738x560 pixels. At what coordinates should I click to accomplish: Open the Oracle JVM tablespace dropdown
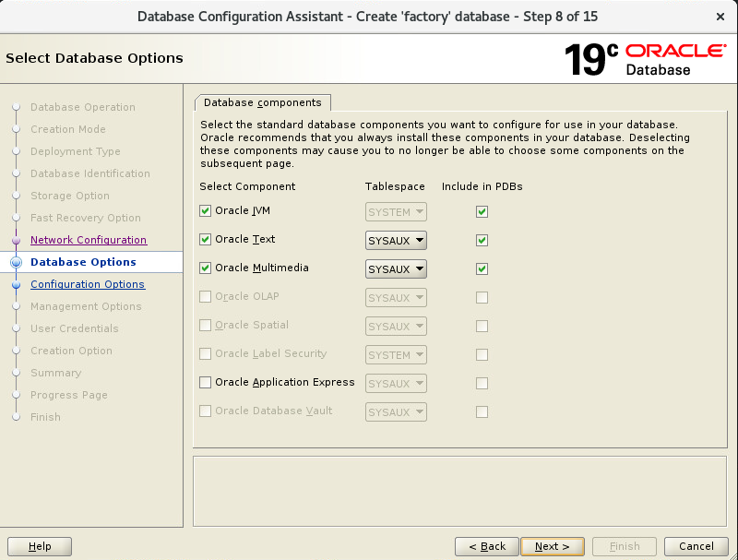click(x=396, y=212)
